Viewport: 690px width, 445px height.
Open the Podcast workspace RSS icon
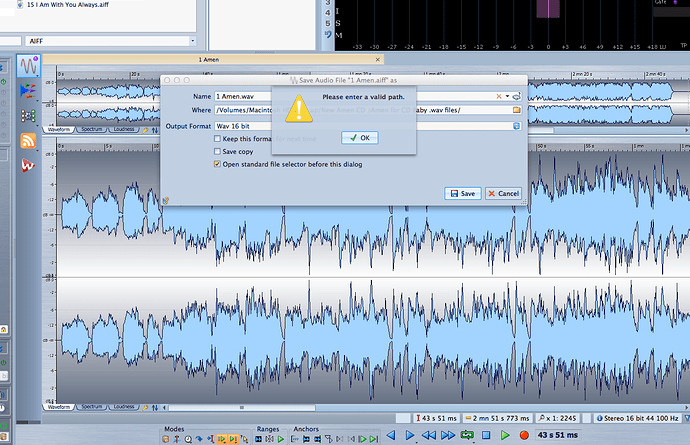(x=28, y=141)
